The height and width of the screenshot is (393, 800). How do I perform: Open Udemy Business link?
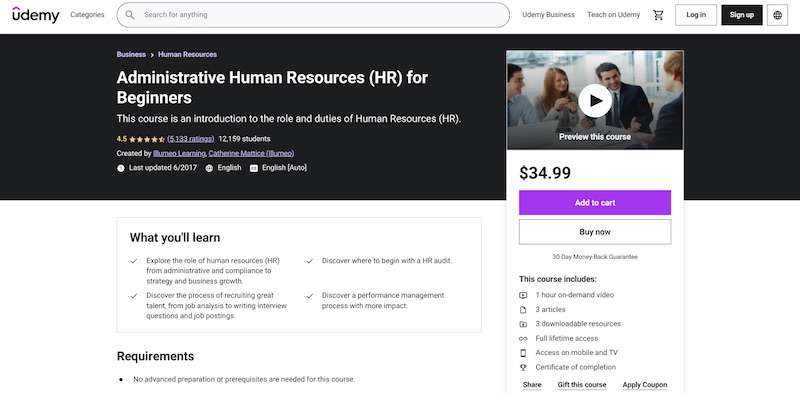click(x=548, y=15)
